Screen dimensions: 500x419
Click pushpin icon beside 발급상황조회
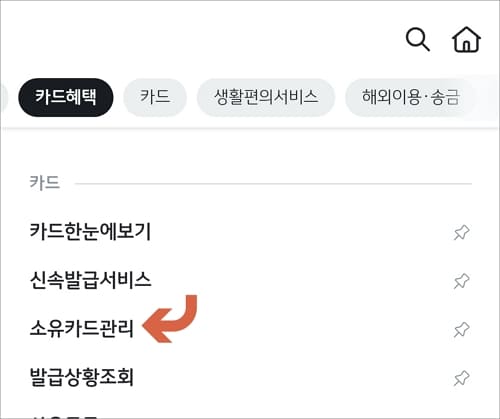pyautogui.click(x=462, y=378)
